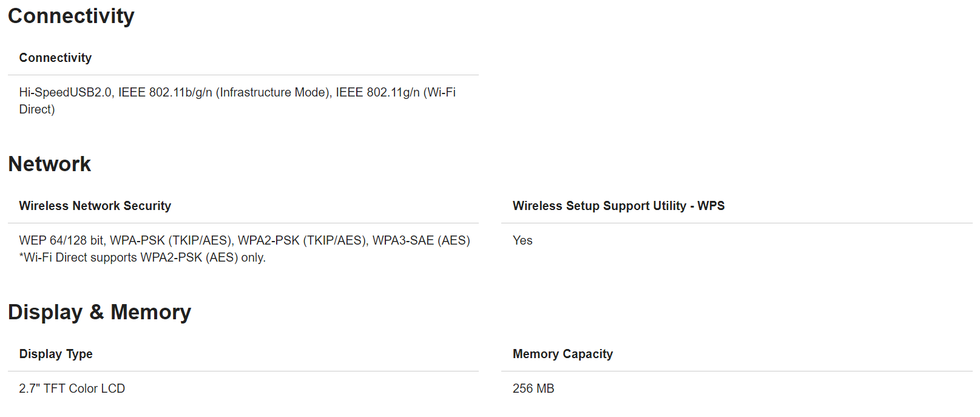Click the WPA-PSK (TKIP/AES) text
980x417 pixels.
point(171,240)
